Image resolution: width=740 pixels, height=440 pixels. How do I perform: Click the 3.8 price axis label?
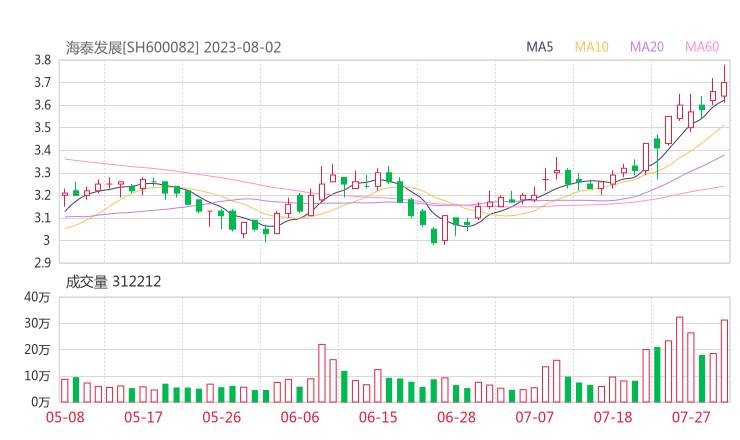(42, 60)
